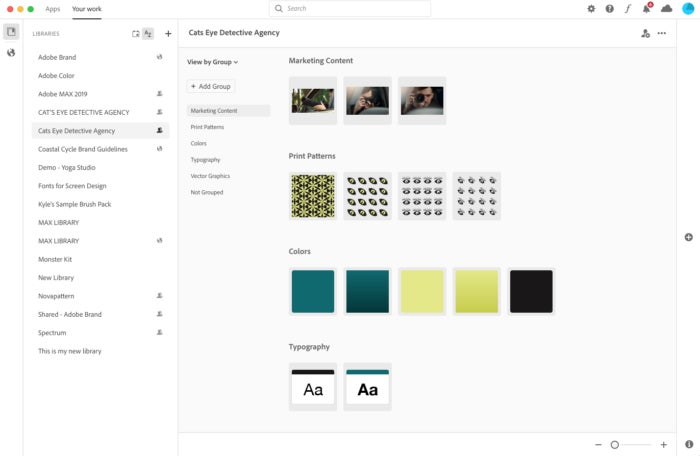This screenshot has height=456, width=700.
Task: Click the link icon next to Adobe Brand
Action: tap(159, 57)
